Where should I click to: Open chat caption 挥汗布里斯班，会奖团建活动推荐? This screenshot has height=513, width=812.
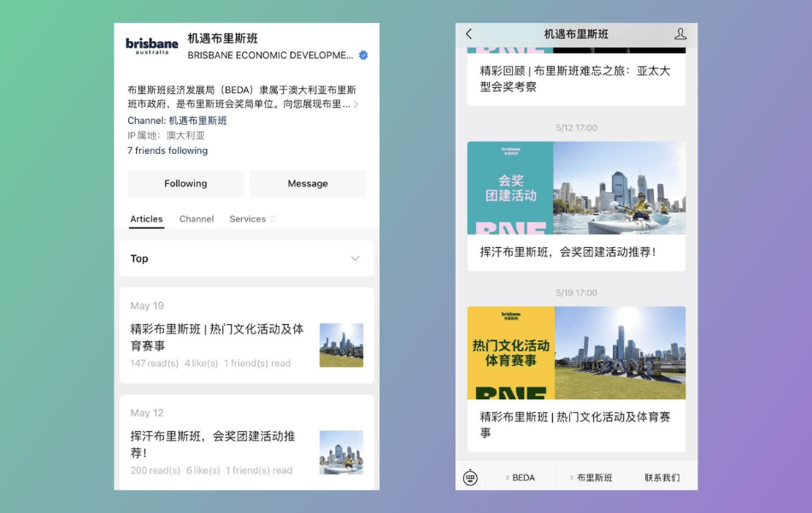tap(568, 252)
